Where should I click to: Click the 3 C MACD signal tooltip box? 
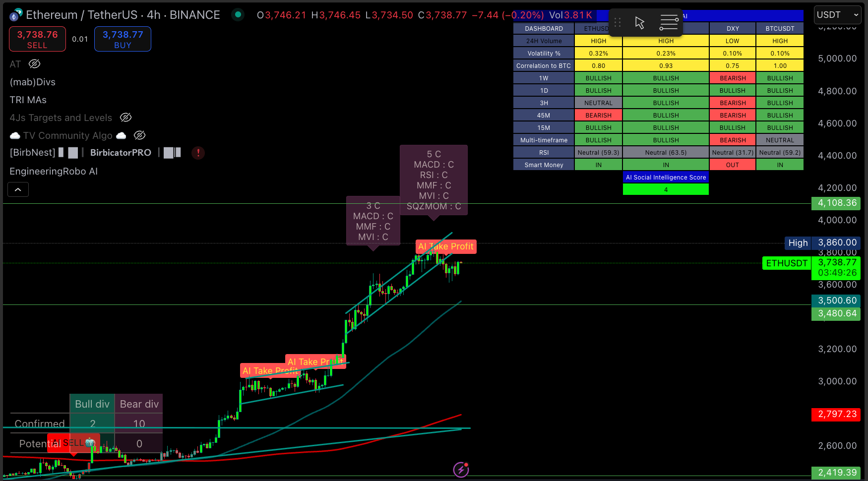(x=373, y=221)
